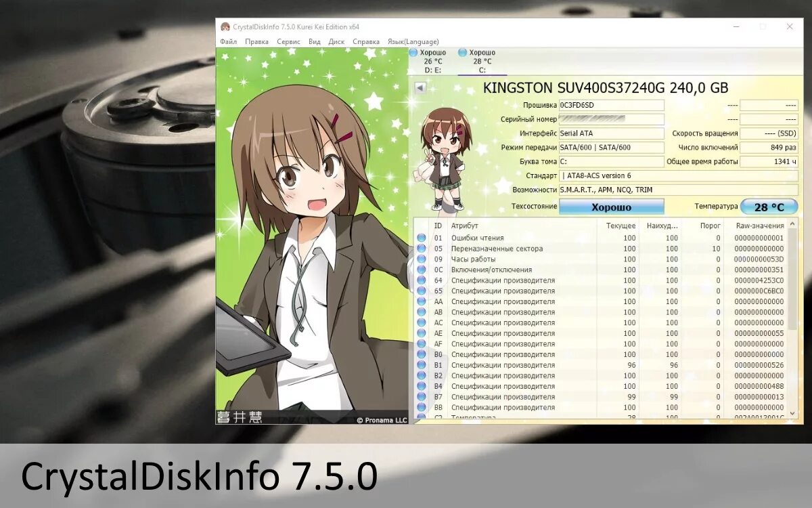Viewport: 812px width, 508px height.
Task: Click the Наихуд... column header
Action: pyautogui.click(x=660, y=226)
